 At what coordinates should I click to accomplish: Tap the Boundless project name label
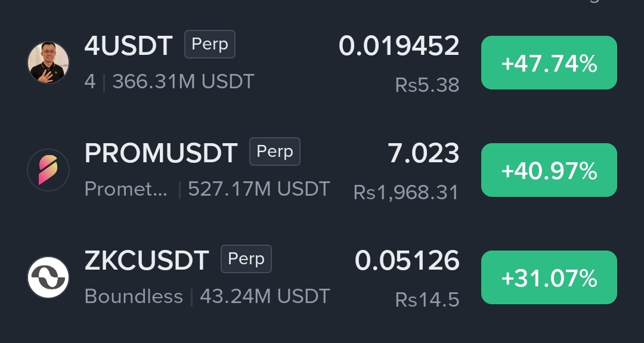pos(134,296)
